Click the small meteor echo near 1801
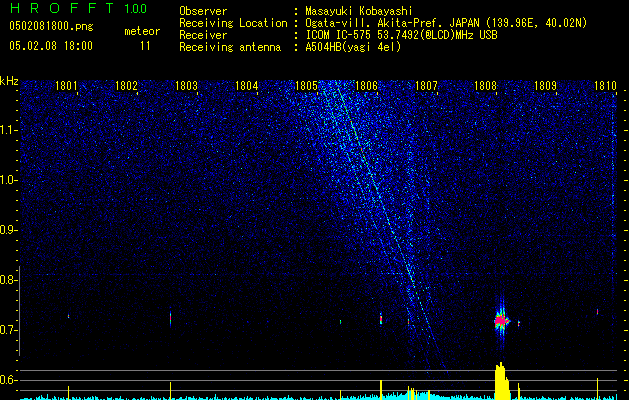 pos(69,316)
